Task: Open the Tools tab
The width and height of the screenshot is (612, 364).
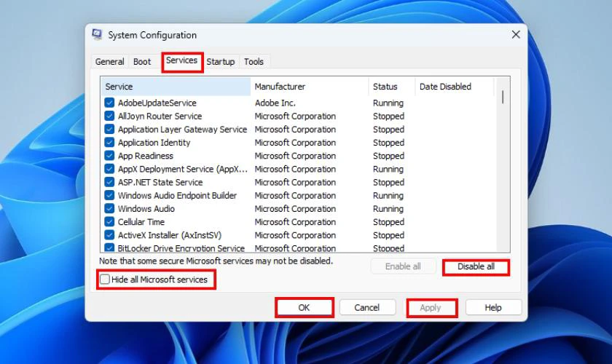Action: pyautogui.click(x=254, y=62)
